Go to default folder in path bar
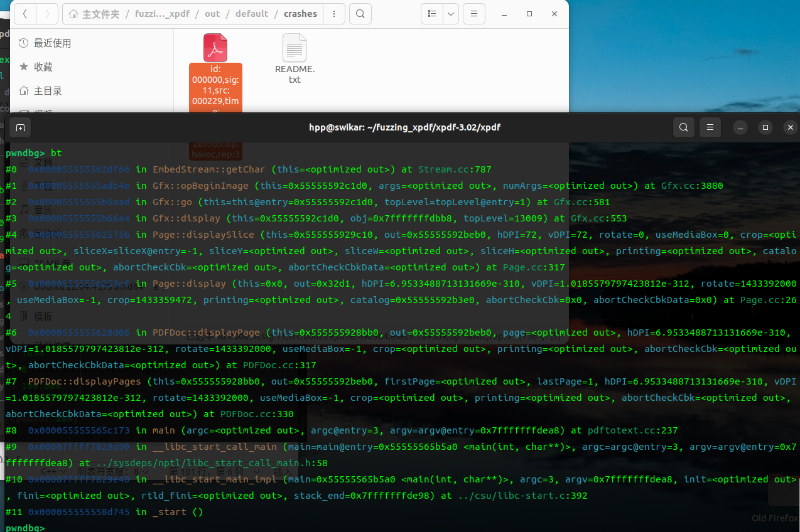800x532 pixels. pyautogui.click(x=252, y=14)
